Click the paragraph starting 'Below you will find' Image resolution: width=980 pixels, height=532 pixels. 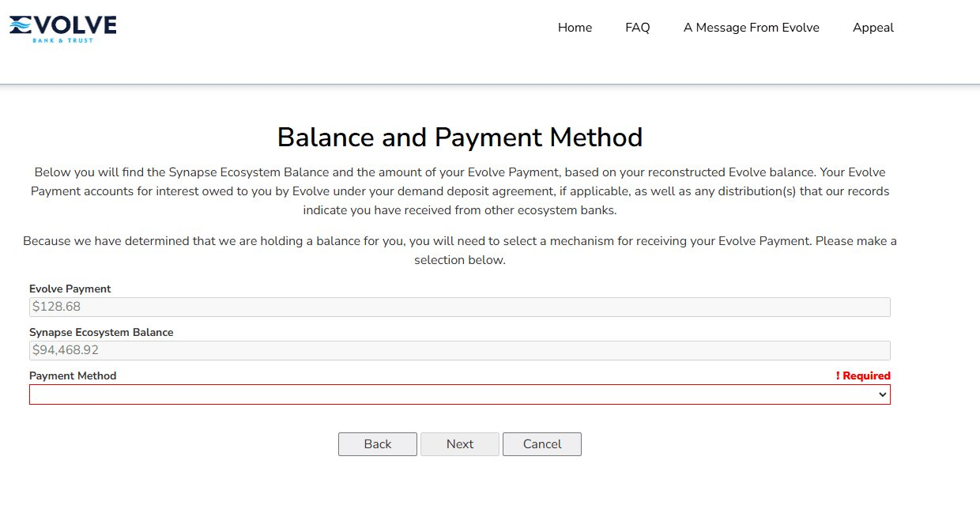click(x=460, y=191)
